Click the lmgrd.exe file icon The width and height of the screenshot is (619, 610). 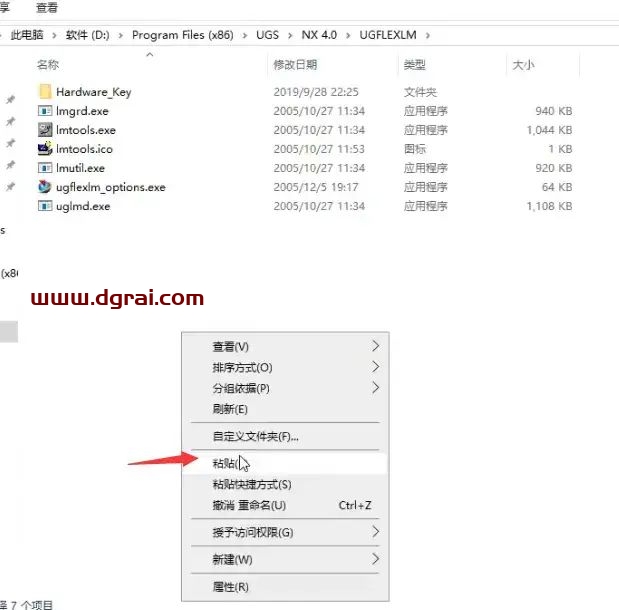click(x=45, y=111)
